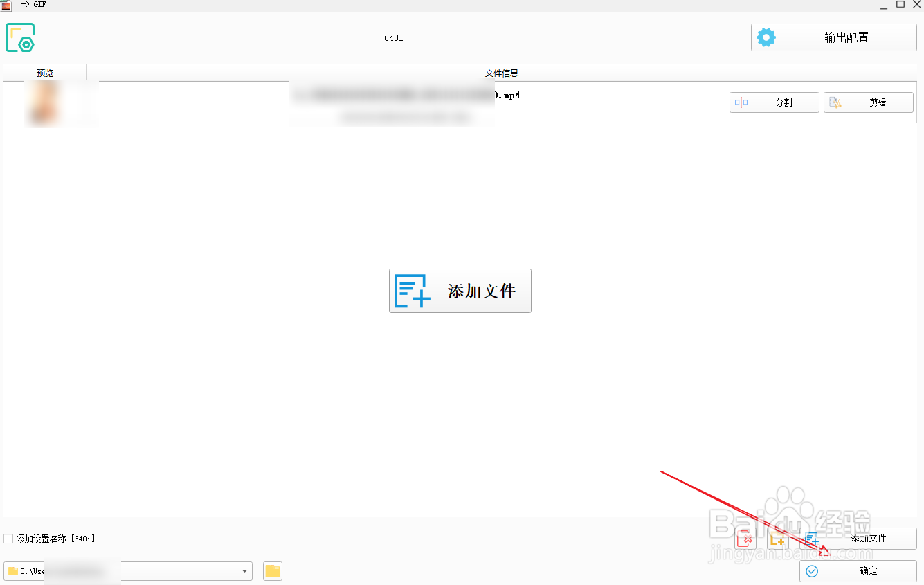Screen dimensions: 924x585
Task: Click the gear icon on the 输出配置 button
Action: 766,37
